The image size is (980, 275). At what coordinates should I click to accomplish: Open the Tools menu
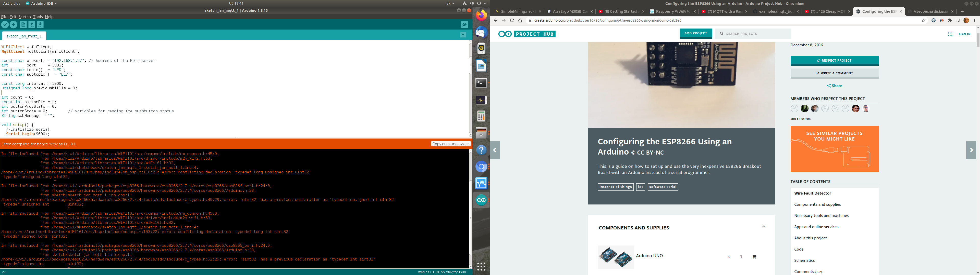pos(38,17)
